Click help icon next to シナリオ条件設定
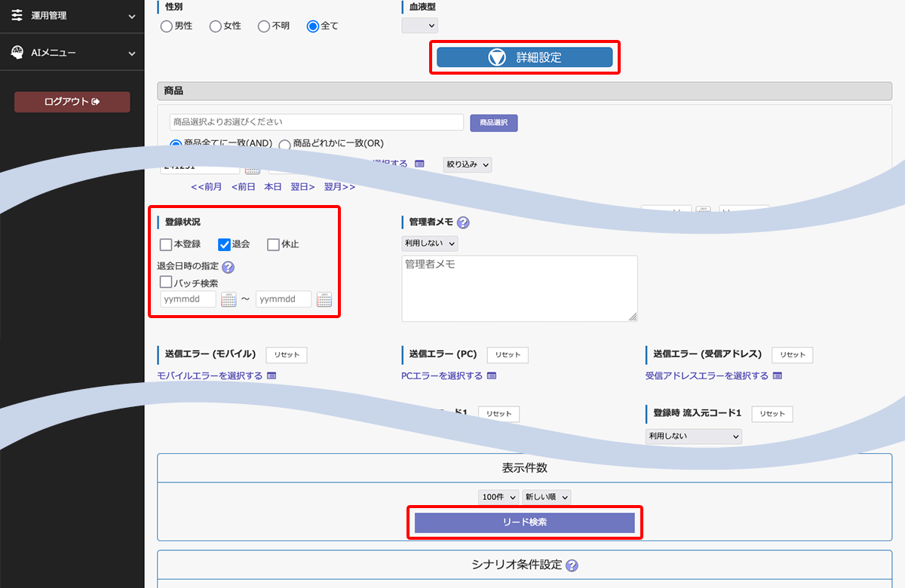Screen dimensions: 905x588 572,565
